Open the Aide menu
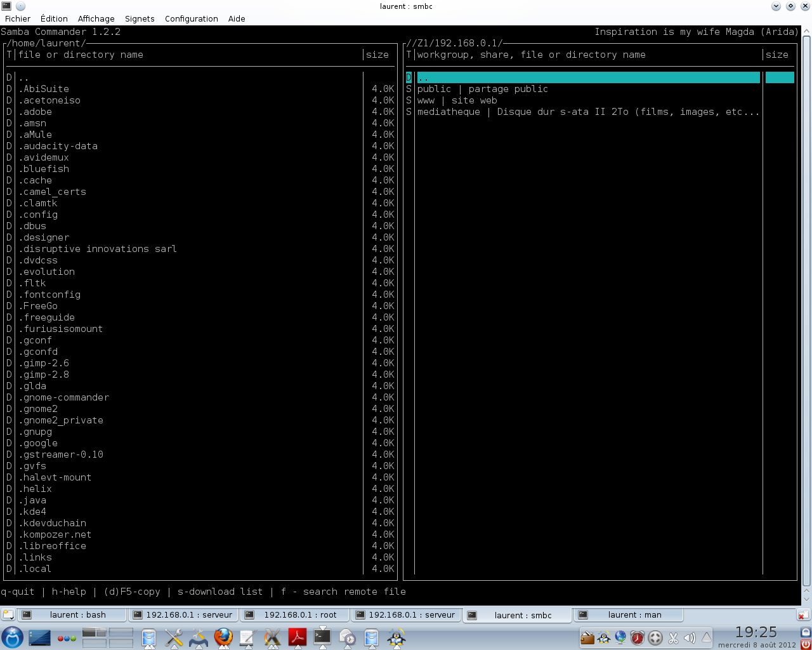 [x=237, y=18]
